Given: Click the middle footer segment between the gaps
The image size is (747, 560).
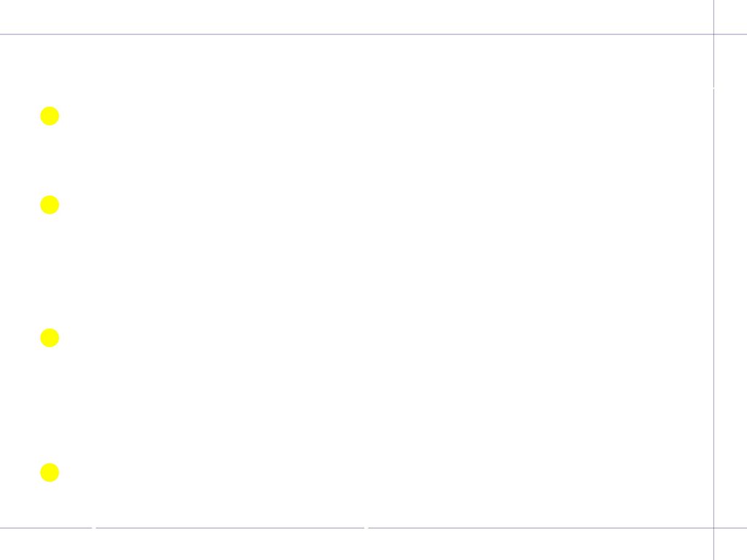Looking at the screenshot, I should point(230,528).
